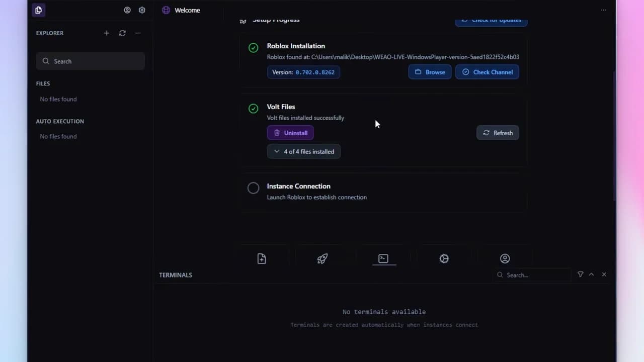Image resolution: width=644 pixels, height=362 pixels.
Task: Focus the Explorer Search field
Action: [x=91, y=61]
